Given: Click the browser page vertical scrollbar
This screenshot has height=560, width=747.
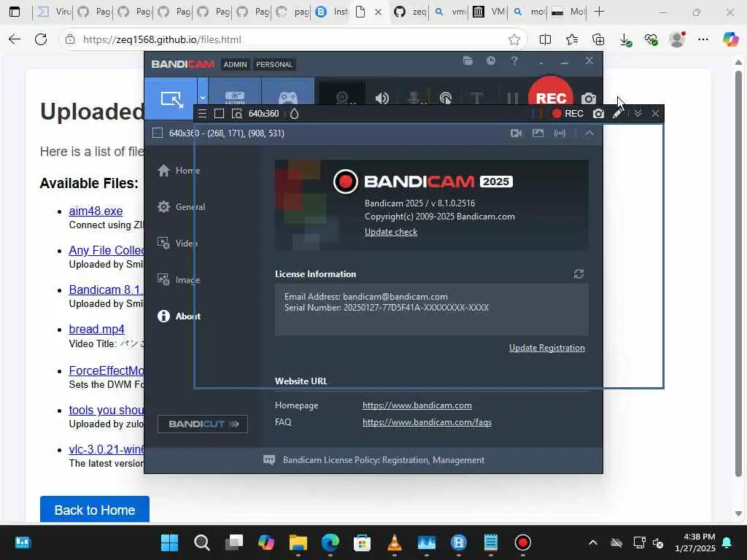Looking at the screenshot, I should pos(738,273).
